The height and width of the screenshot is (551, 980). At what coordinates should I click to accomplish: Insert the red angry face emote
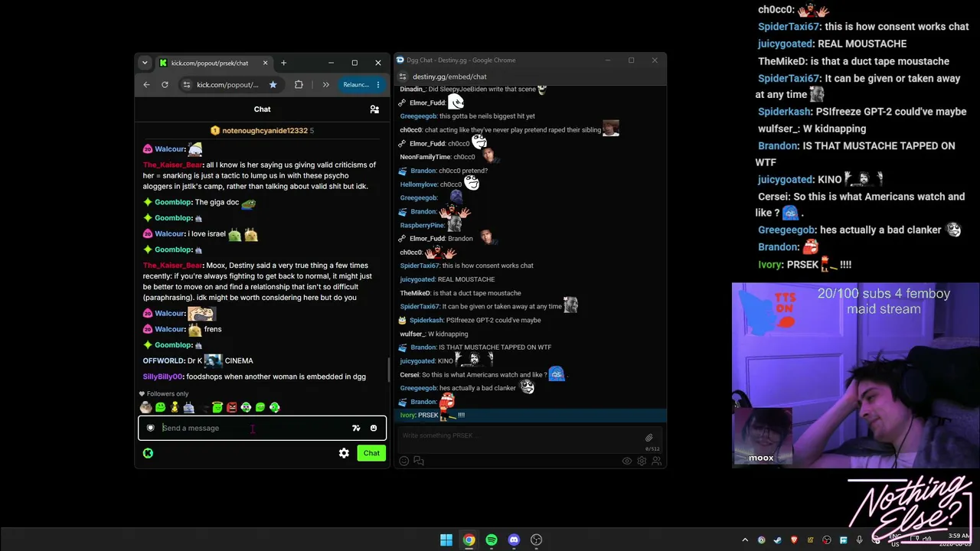click(231, 408)
